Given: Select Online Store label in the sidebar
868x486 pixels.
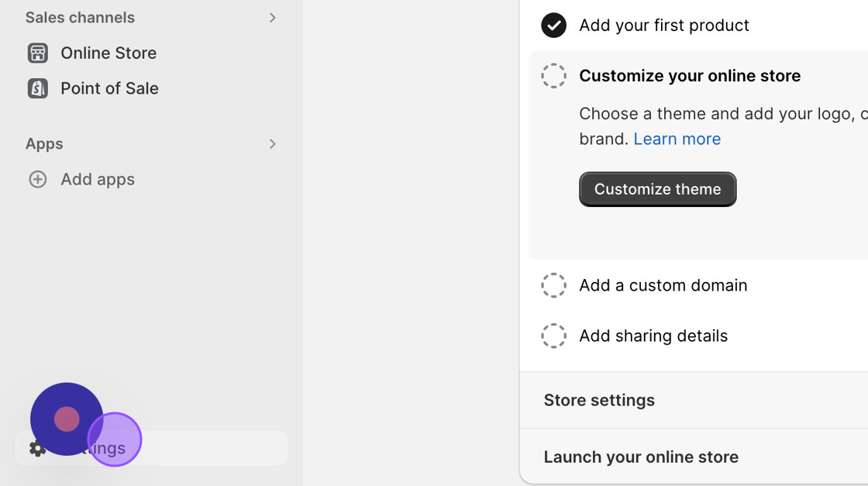Looking at the screenshot, I should [x=108, y=53].
